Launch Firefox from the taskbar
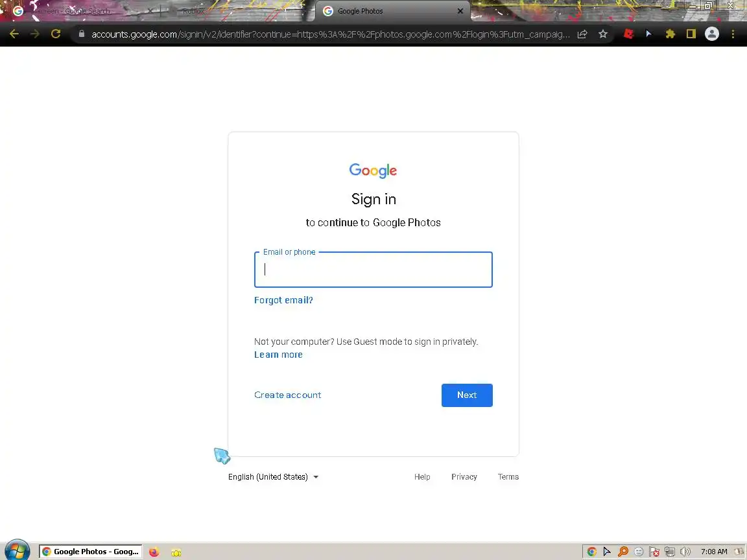 coord(154,552)
